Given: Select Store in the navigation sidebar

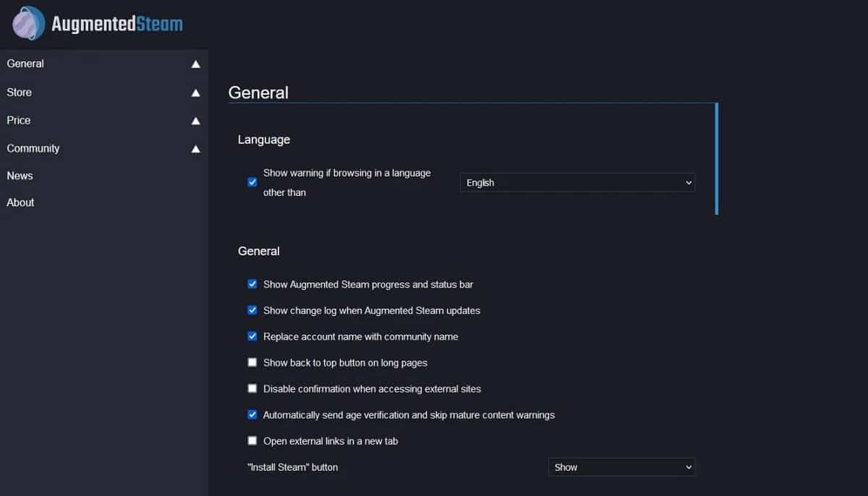Looking at the screenshot, I should (19, 92).
